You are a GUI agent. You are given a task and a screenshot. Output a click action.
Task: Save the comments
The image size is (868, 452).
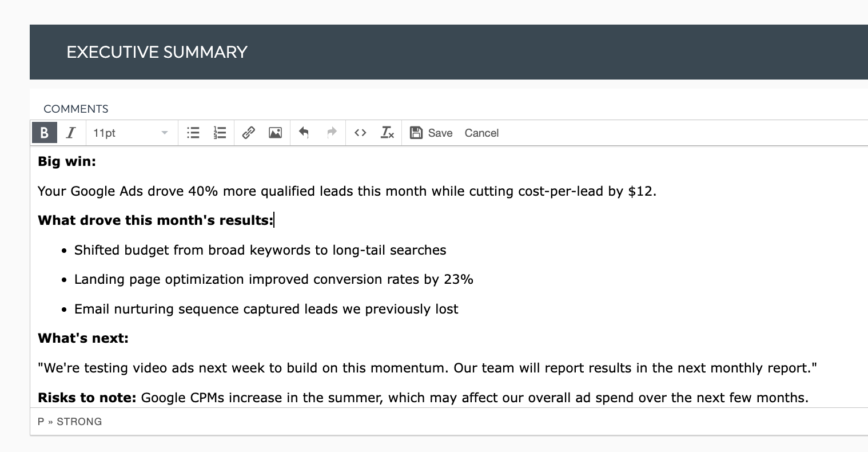[432, 133]
